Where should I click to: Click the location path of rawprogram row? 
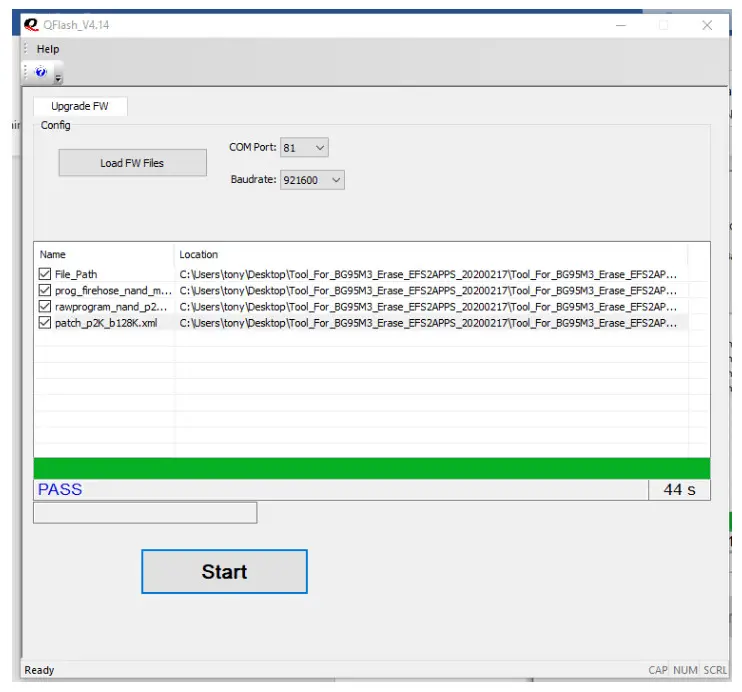428,307
